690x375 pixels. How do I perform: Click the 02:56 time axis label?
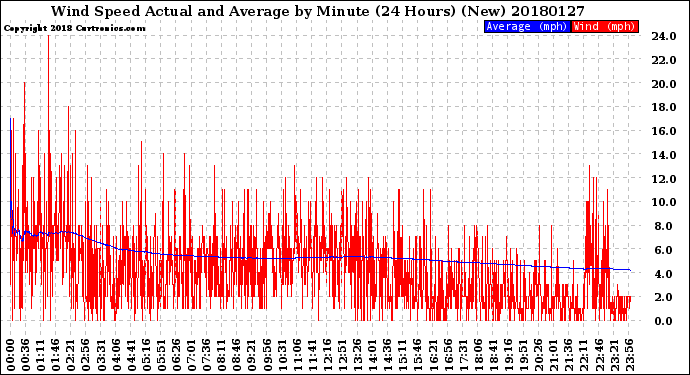(86, 355)
